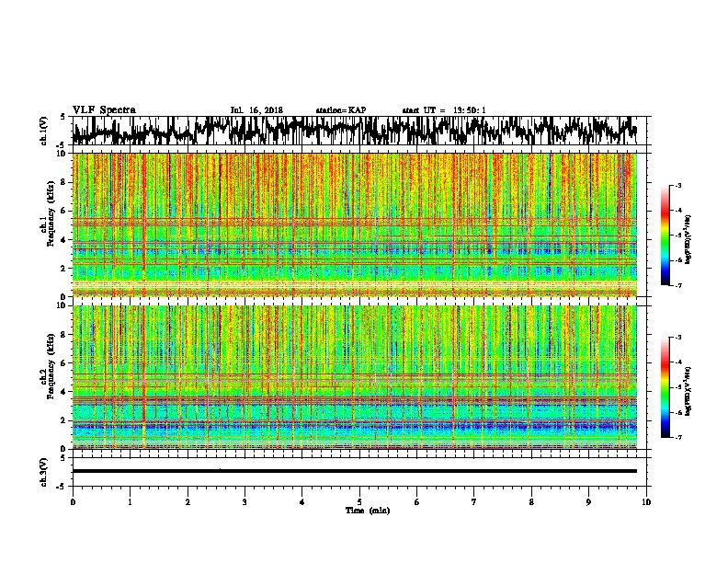
Task: Click time axis tick label "5"
Action: click(x=359, y=502)
